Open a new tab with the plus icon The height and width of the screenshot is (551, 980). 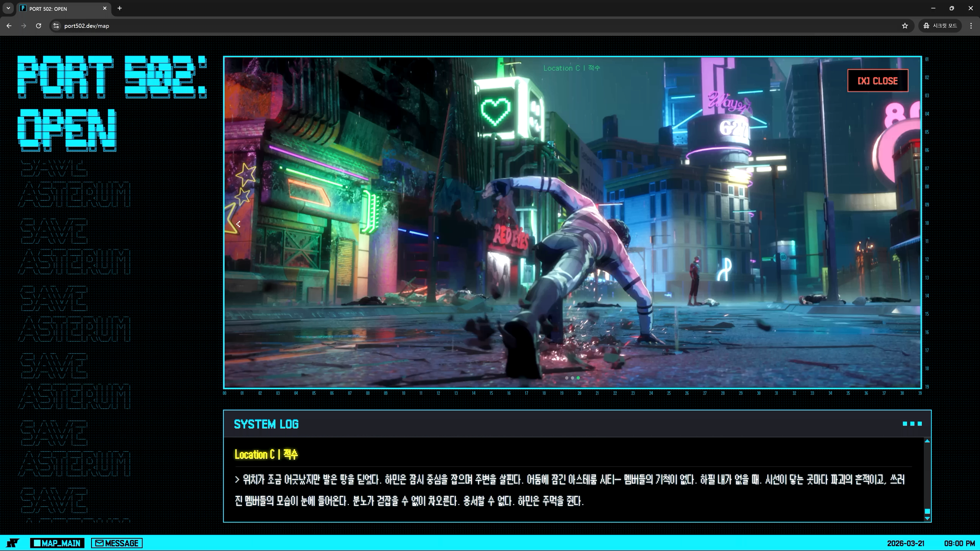pos(119,8)
